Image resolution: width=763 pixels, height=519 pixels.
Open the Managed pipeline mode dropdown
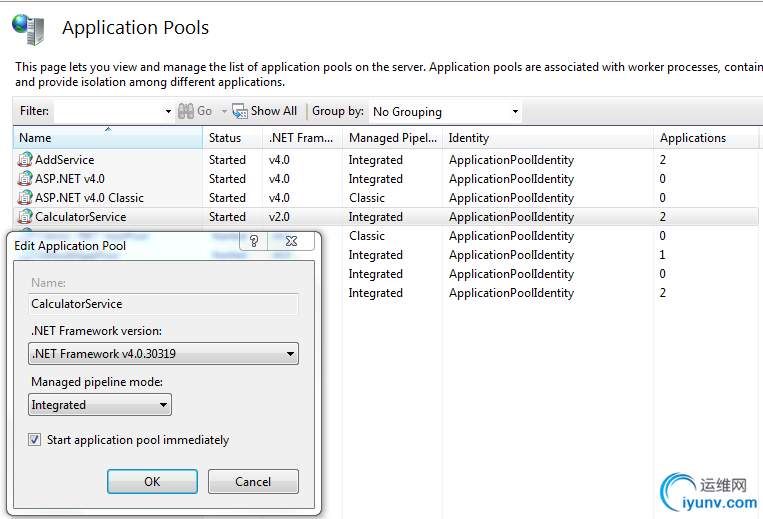point(163,405)
